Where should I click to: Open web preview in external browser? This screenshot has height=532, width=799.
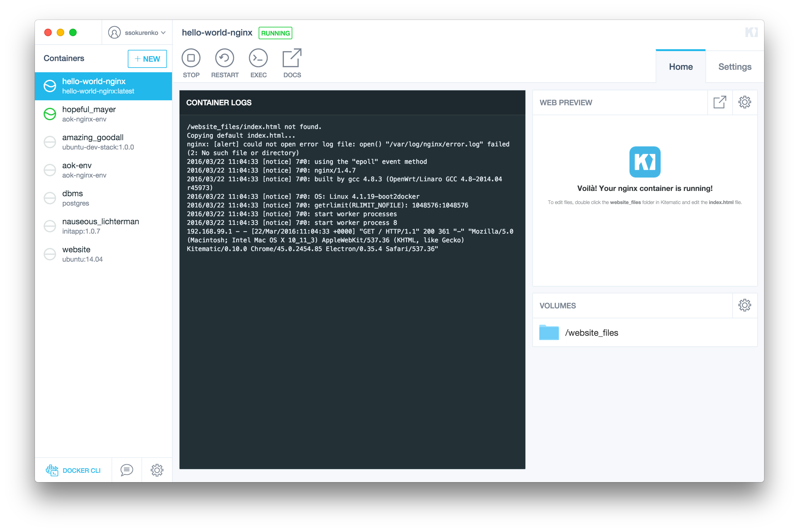click(720, 102)
